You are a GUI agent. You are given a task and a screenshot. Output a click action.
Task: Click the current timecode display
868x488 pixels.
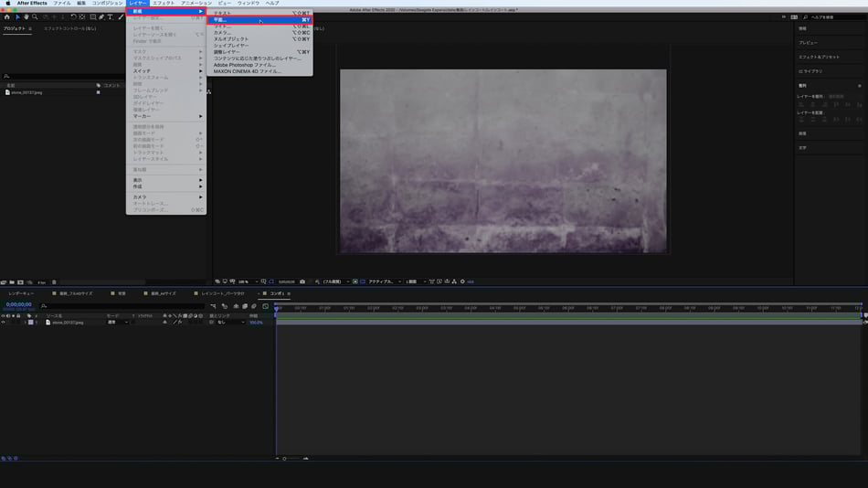tap(18, 304)
